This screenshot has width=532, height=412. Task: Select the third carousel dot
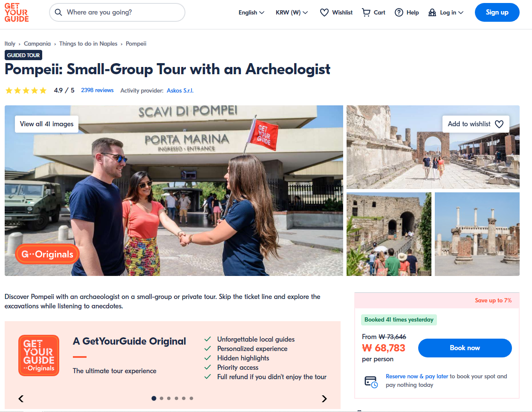point(169,398)
